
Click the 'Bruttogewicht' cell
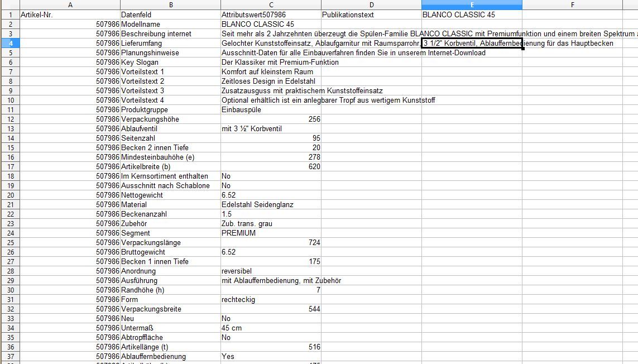pos(170,252)
